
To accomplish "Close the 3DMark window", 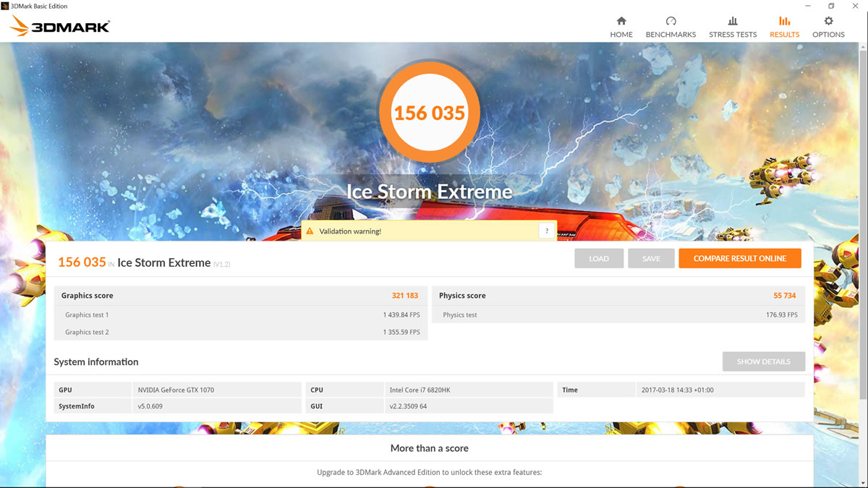I will [x=855, y=6].
